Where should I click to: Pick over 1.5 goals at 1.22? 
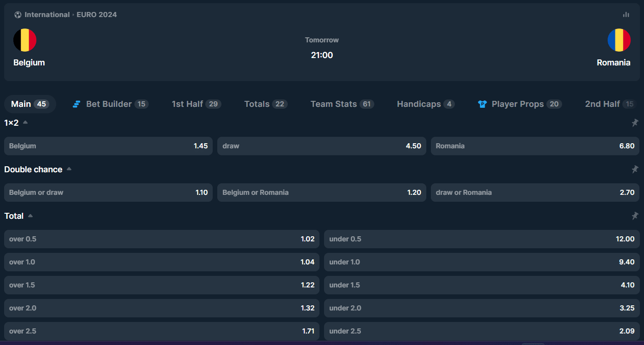coord(162,285)
